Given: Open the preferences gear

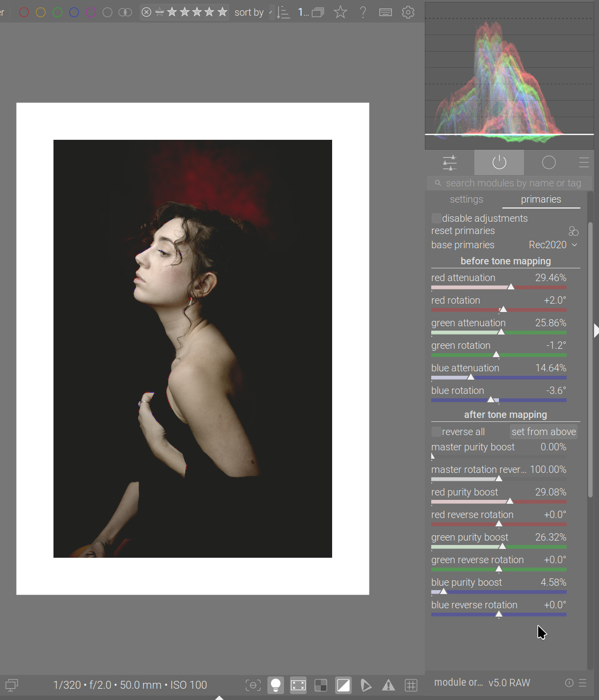Looking at the screenshot, I should (x=408, y=12).
